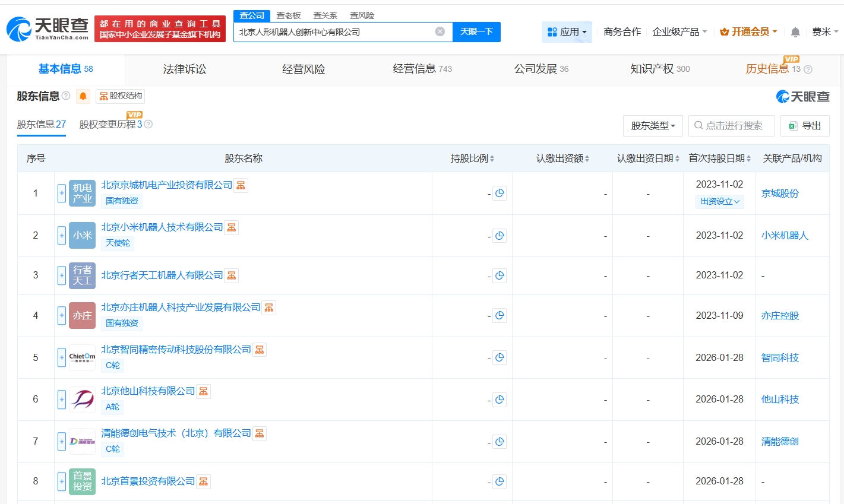Click pie chart icon in 北京首景投资有限公司 row
The height and width of the screenshot is (504, 844).
500,481
